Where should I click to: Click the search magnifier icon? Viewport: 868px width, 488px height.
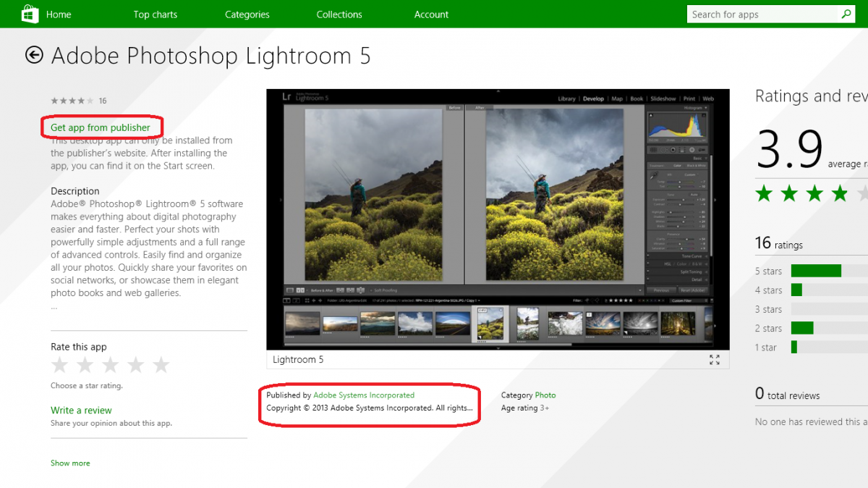click(846, 14)
